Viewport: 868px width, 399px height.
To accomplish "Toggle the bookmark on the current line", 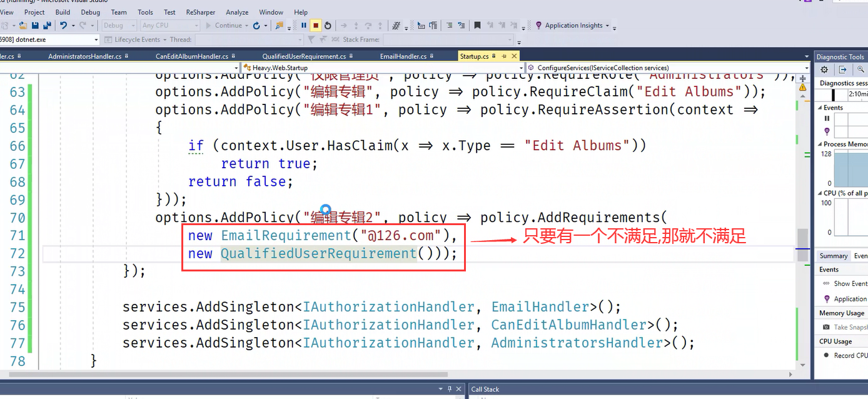I will [x=478, y=26].
